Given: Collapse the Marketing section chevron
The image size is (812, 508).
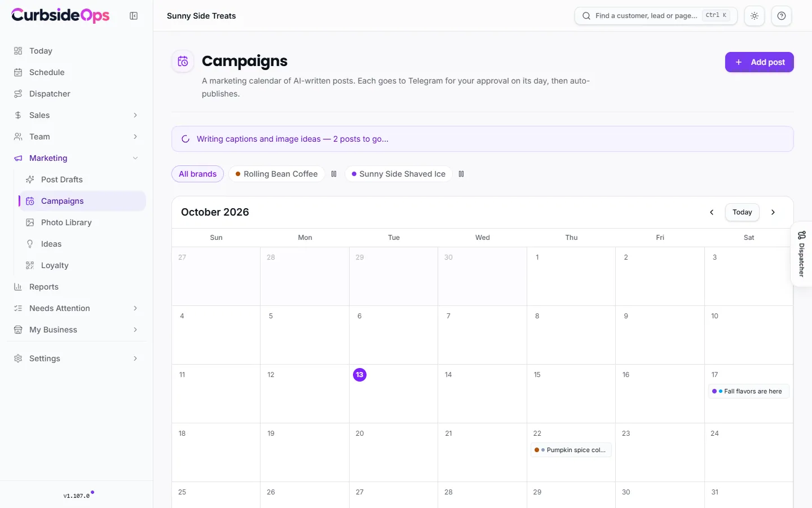Looking at the screenshot, I should [135, 158].
